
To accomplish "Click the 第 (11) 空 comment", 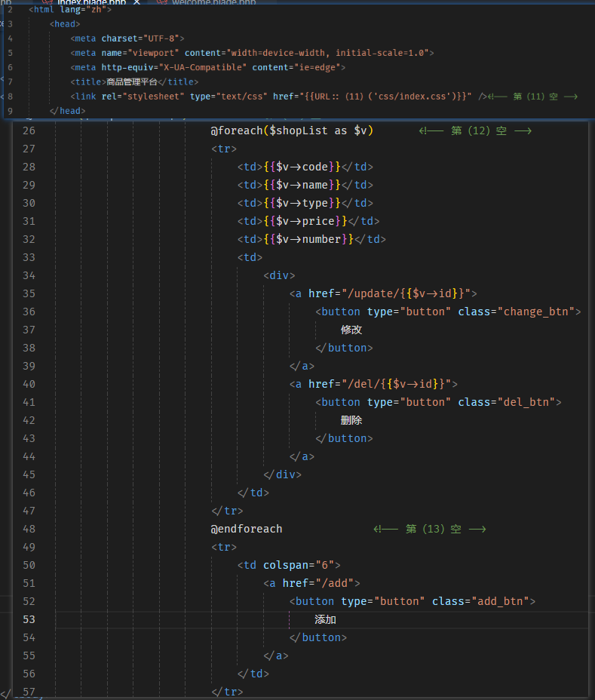I will coord(532,97).
